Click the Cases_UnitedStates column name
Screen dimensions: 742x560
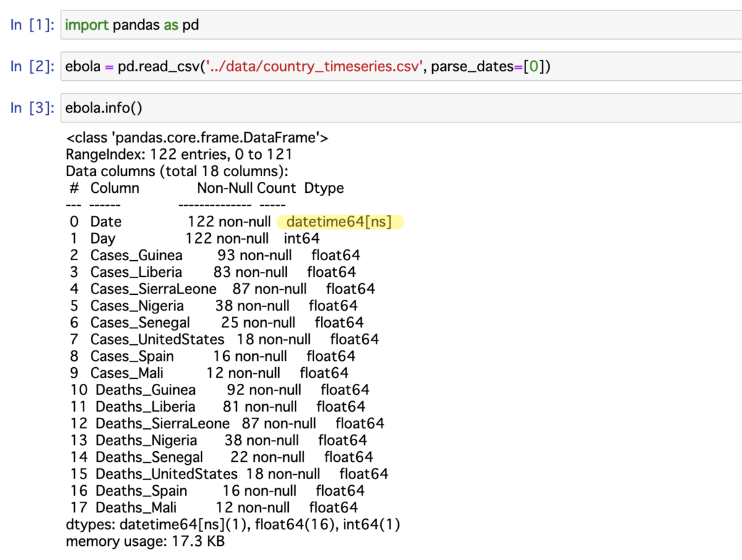[157, 339]
